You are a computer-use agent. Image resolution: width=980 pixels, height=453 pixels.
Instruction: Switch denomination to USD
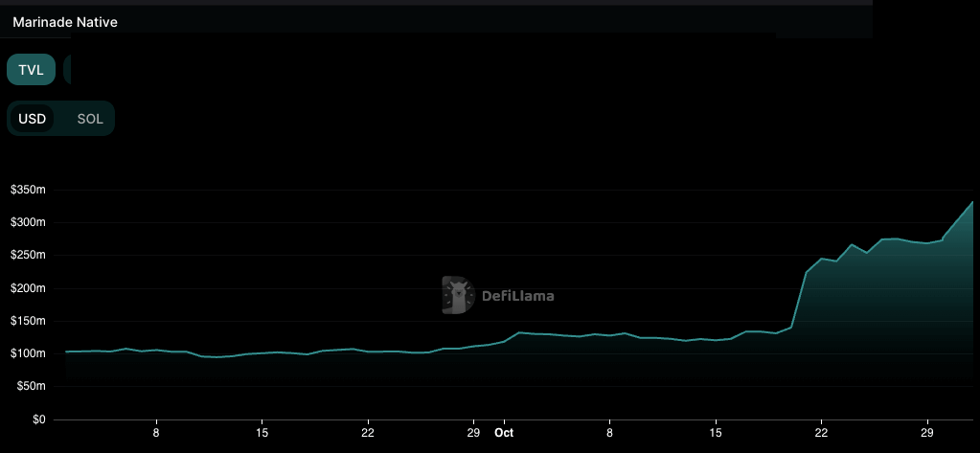tap(32, 119)
